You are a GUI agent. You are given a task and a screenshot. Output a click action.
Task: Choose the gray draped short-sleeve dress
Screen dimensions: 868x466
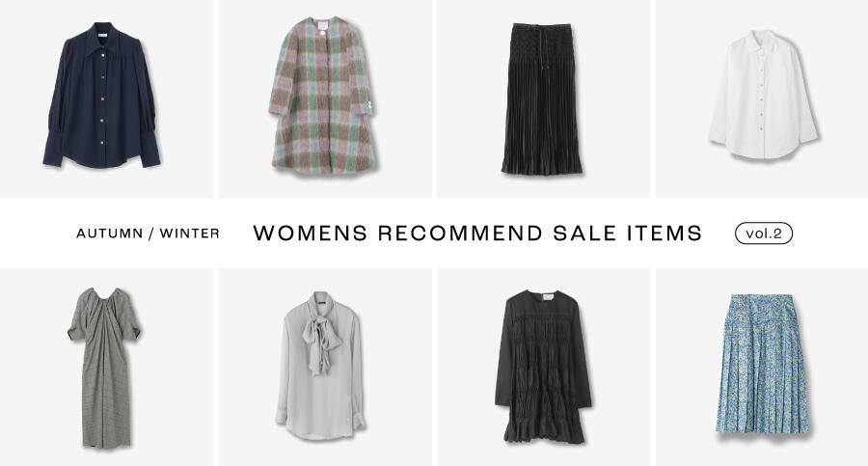point(106,368)
